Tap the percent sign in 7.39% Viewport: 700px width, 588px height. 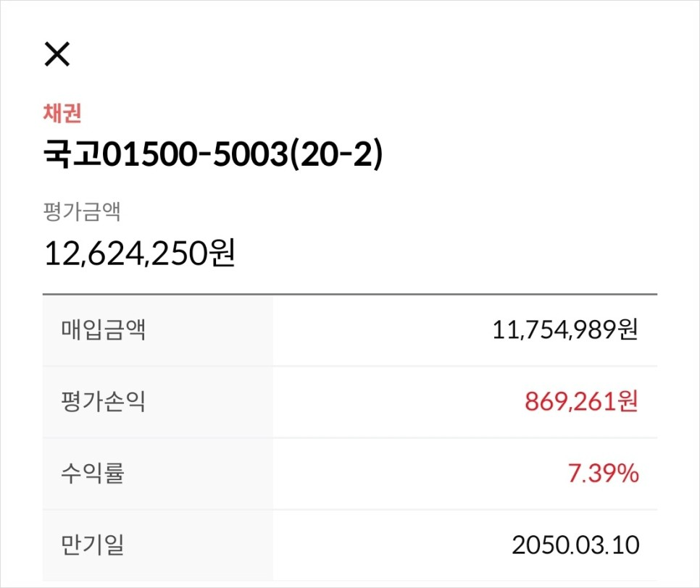coord(628,474)
